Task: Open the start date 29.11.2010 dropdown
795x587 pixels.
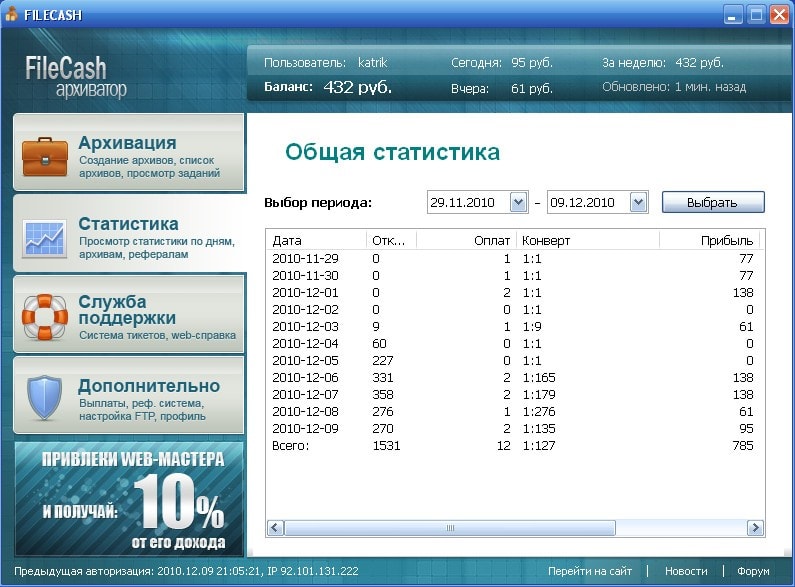Action: [x=518, y=203]
